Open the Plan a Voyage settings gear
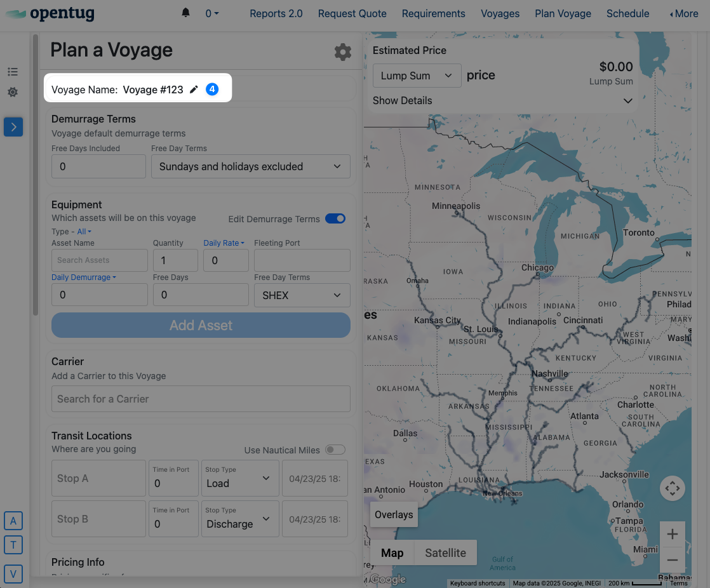Screen dimensions: 710x588 click(343, 52)
